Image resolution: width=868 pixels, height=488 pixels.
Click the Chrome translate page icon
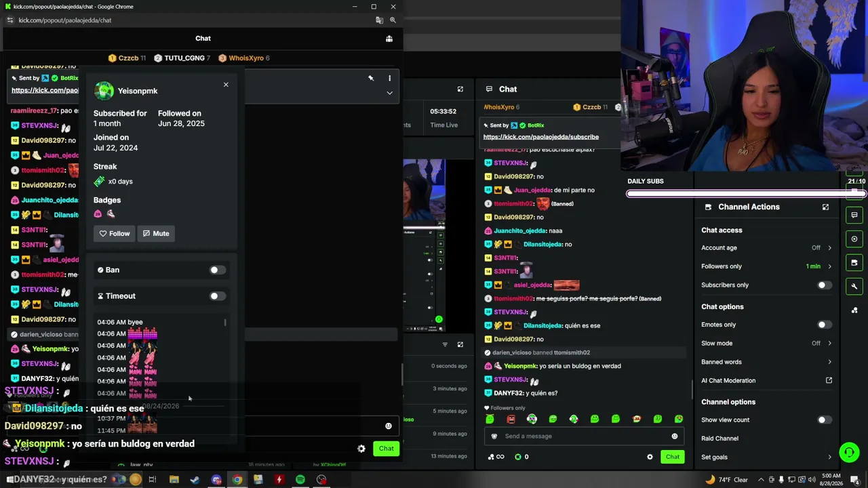click(x=380, y=20)
